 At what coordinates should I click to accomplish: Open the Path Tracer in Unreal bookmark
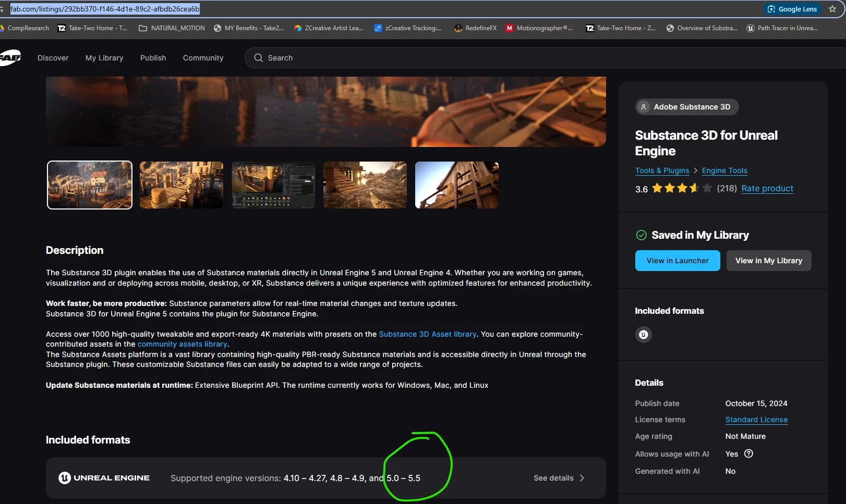click(782, 28)
